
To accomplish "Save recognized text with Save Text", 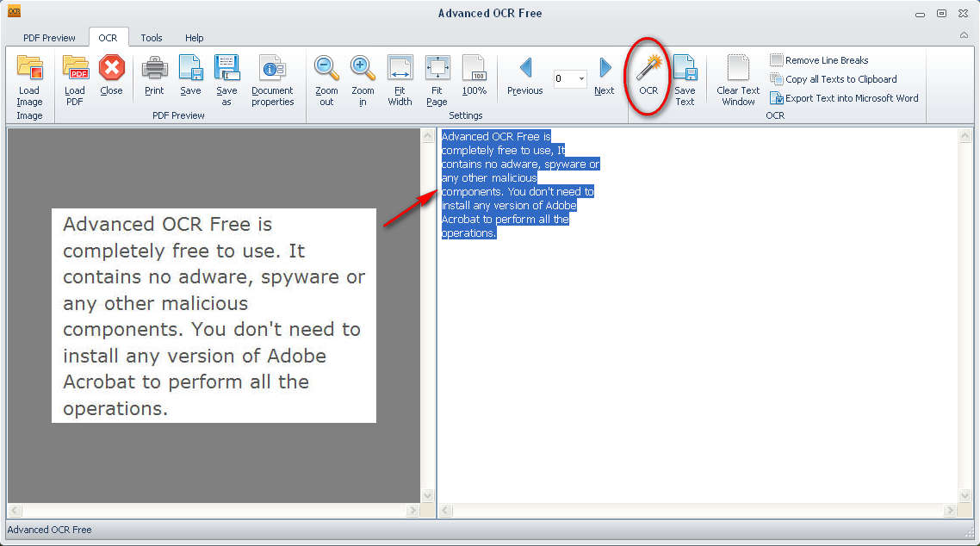I will (x=685, y=69).
